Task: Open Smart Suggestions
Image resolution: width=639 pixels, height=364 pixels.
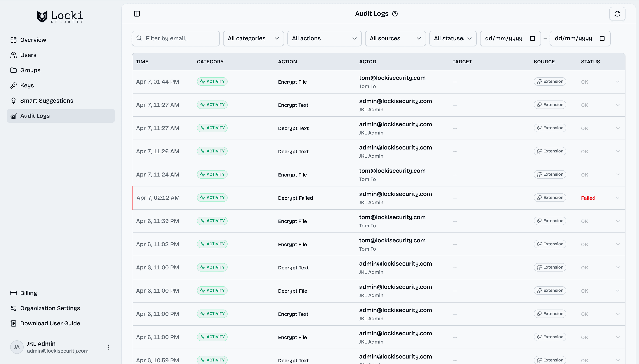Action: (61, 101)
